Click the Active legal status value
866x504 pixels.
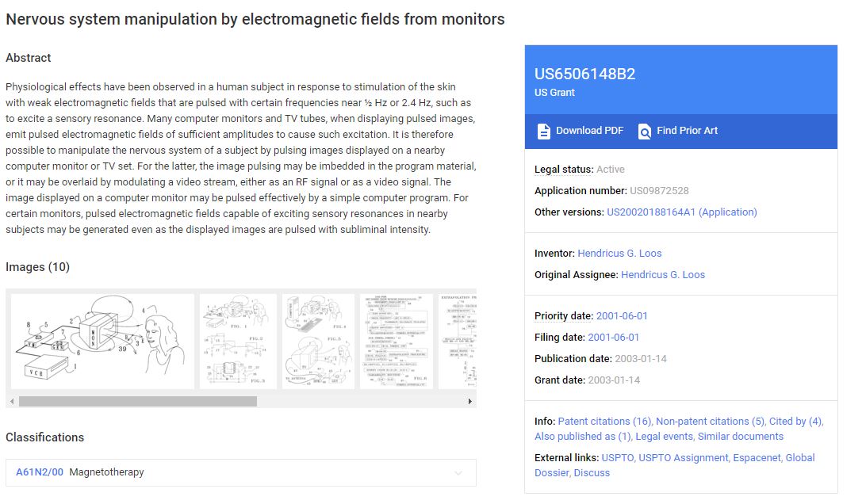point(611,170)
